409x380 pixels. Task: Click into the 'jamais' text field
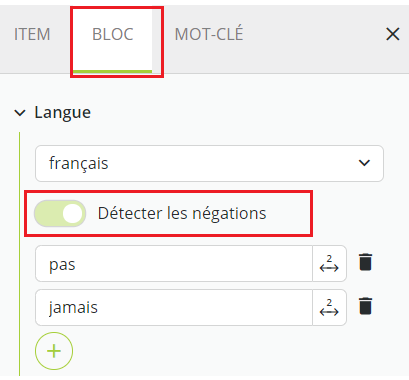[174, 307]
